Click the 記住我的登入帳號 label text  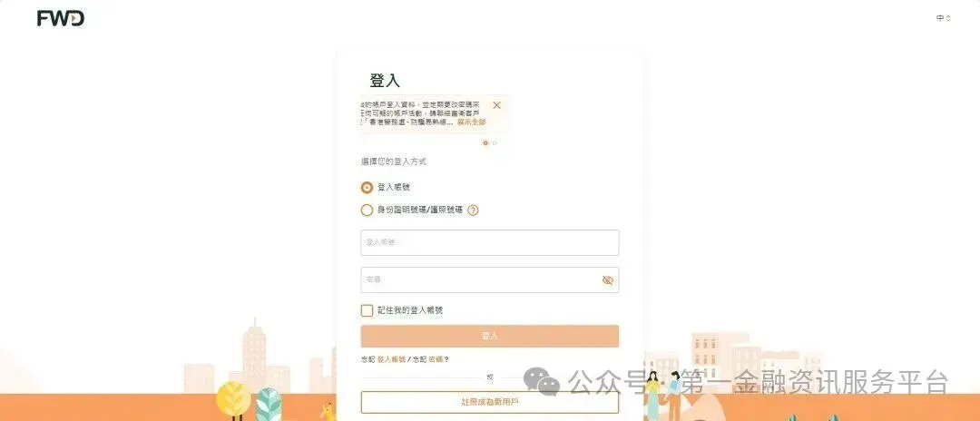point(410,310)
